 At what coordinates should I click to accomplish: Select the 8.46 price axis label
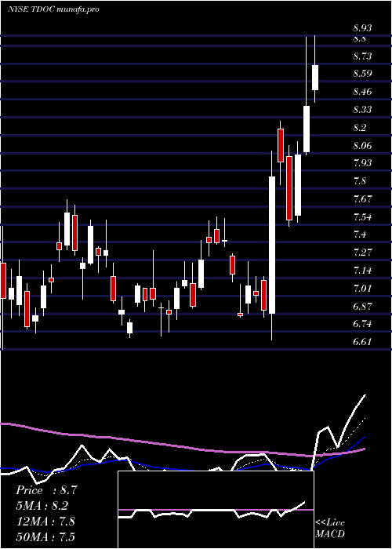(x=362, y=92)
